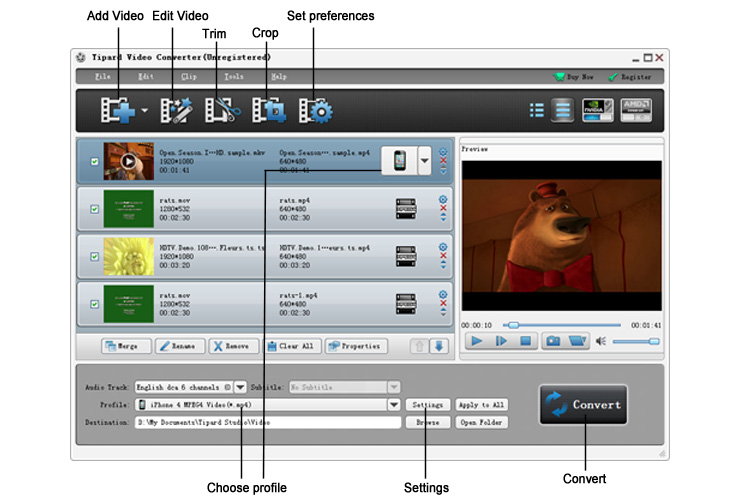Stop the preview playback
The width and height of the screenshot is (750, 500).
[525, 341]
